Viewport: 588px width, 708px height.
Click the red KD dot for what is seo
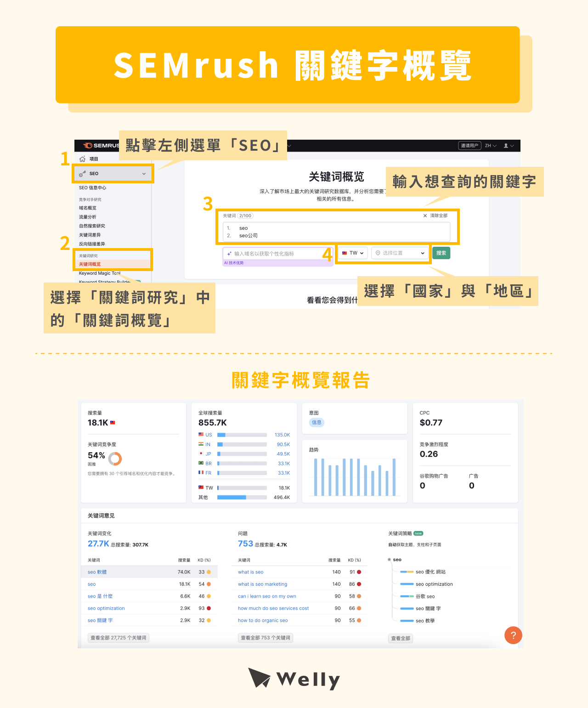point(359,572)
